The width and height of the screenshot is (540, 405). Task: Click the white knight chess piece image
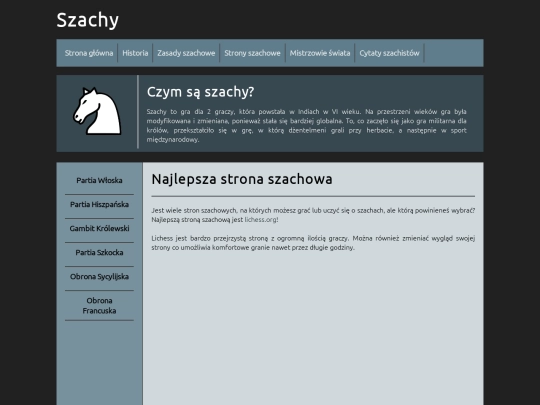point(97,111)
